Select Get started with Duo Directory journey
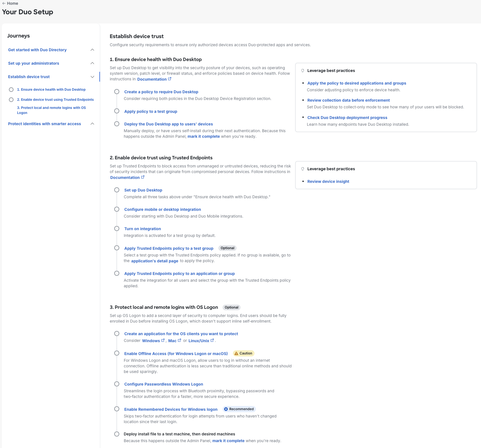 point(37,50)
